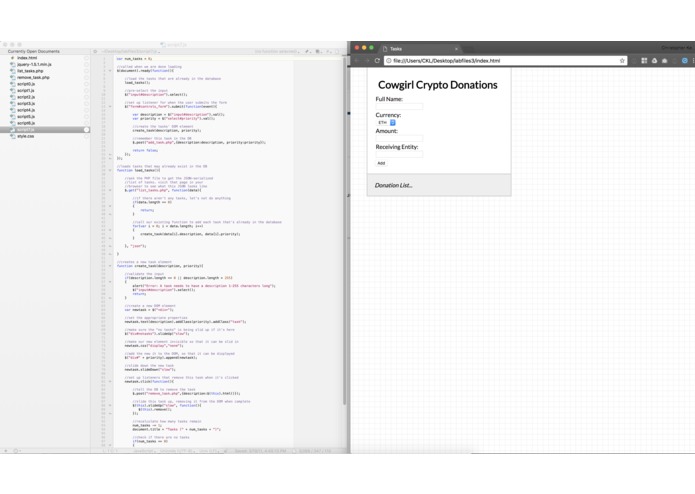Image resolution: width=695 pixels, height=494 pixels.
Task: Bookmark the page using the star icon
Action: tap(622, 61)
